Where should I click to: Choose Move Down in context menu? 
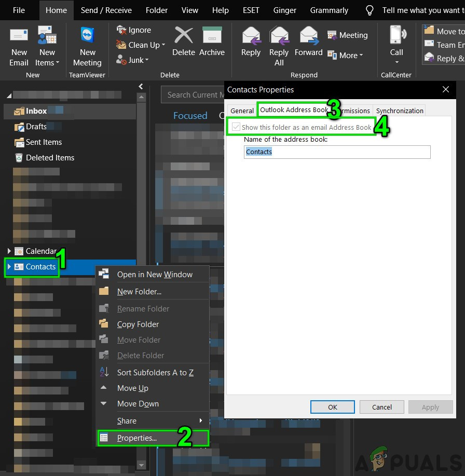pyautogui.click(x=153, y=404)
